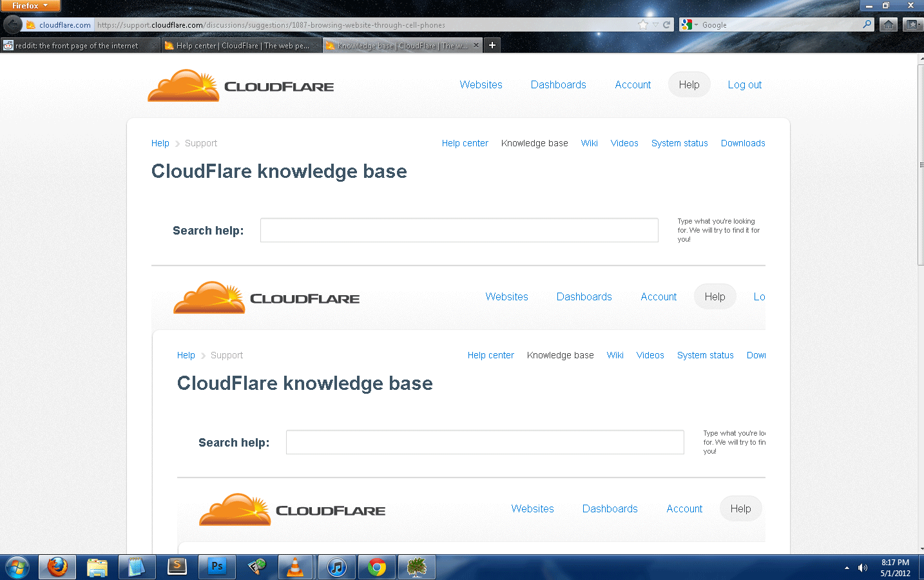Open Account in the middle nested header
Screen dimensions: 924x580
tap(659, 296)
